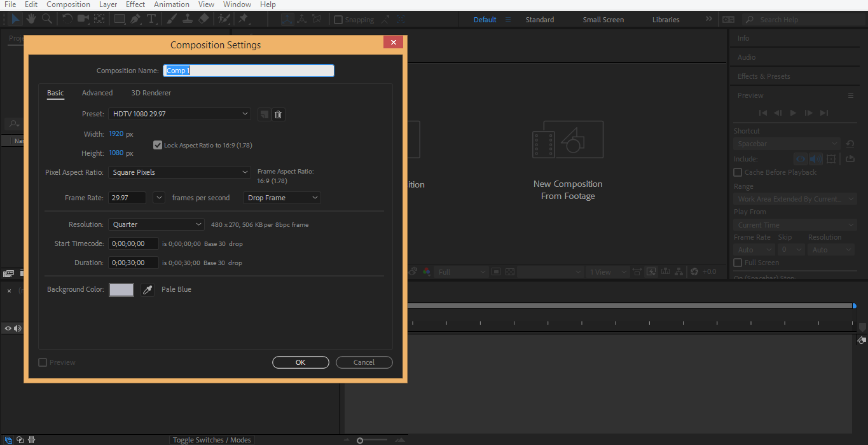This screenshot has width=868, height=445.
Task: Select the Rectangle shape tool
Action: coord(120,19)
